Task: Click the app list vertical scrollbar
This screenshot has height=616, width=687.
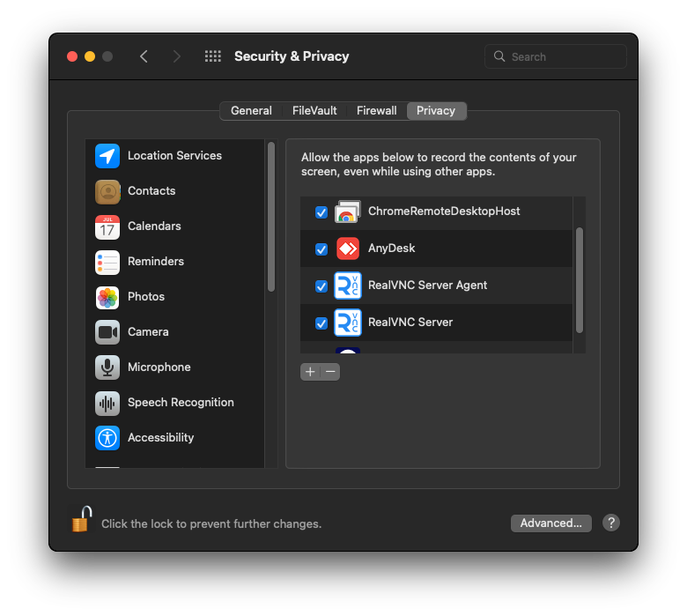Action: click(579, 280)
